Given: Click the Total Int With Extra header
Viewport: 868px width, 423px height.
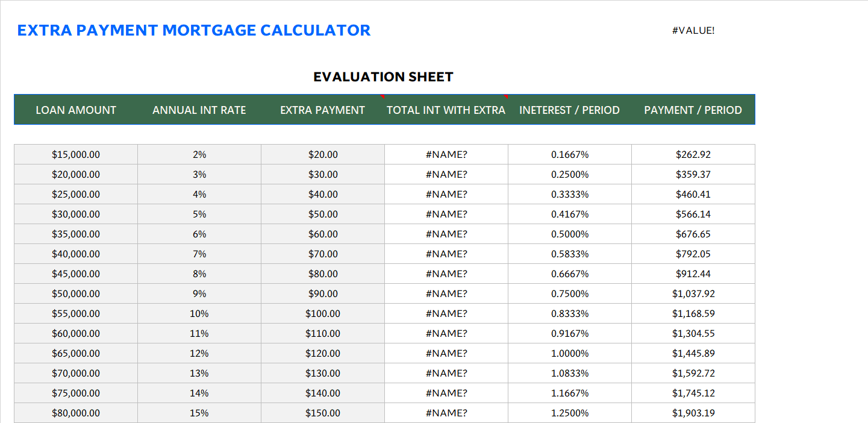Looking at the screenshot, I should 446,110.
